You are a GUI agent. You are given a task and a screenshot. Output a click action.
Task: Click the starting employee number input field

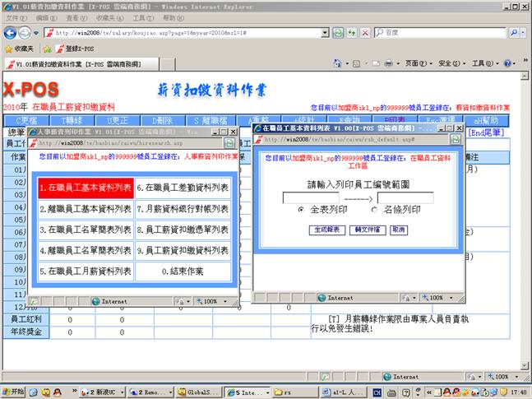tap(310, 198)
